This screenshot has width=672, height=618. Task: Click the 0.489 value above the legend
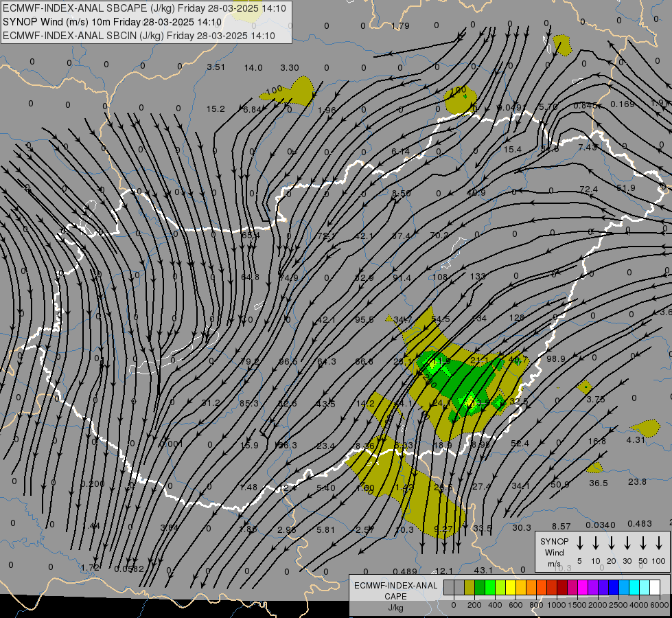tap(405, 571)
